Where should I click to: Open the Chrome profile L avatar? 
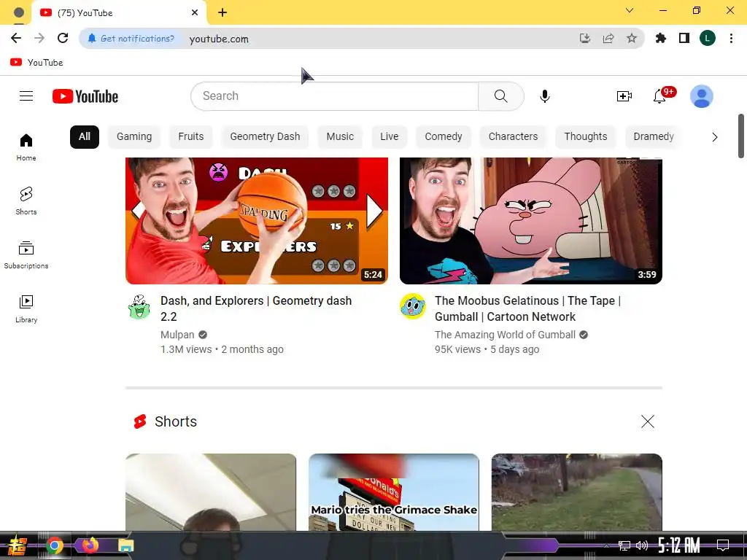[x=708, y=38]
